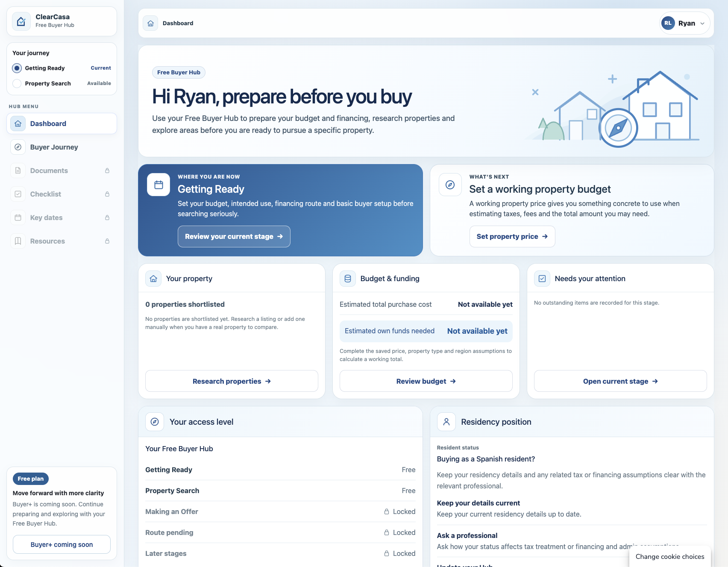Screen dimensions: 728x567
Task: Click the lock icon on Key dates row
Action: click(107, 217)
